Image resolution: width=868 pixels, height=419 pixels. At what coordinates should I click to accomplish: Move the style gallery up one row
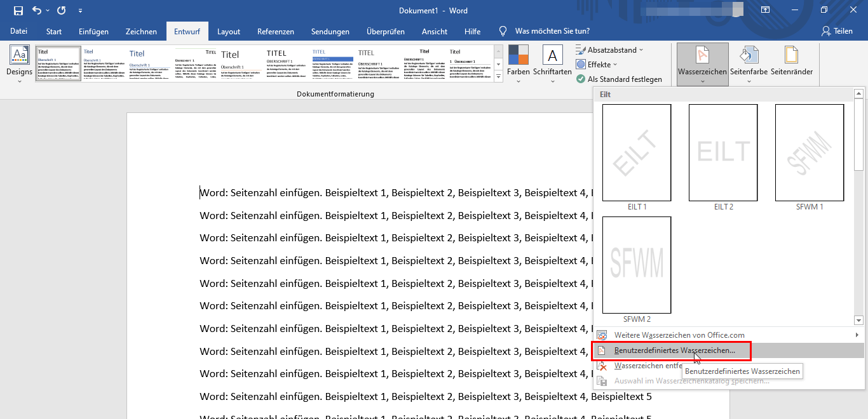point(499,51)
